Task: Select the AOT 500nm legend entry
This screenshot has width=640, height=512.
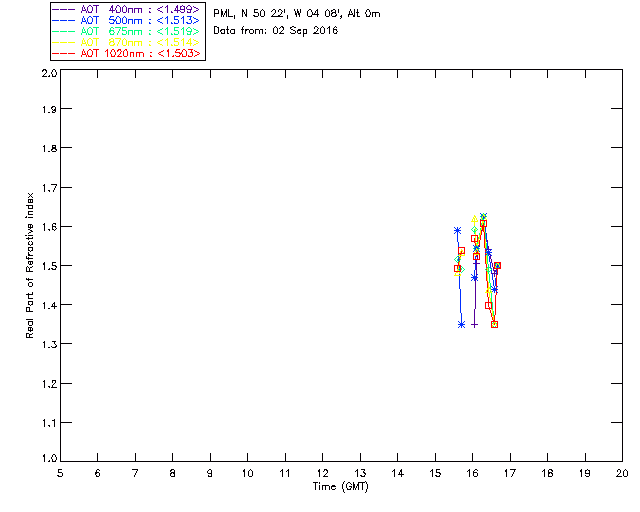Action: pos(126,20)
